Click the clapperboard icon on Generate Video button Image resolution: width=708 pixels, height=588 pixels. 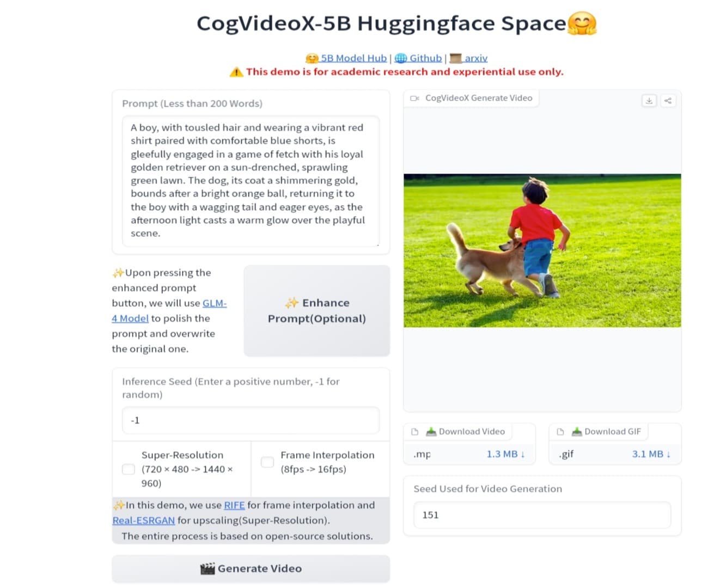(x=209, y=568)
